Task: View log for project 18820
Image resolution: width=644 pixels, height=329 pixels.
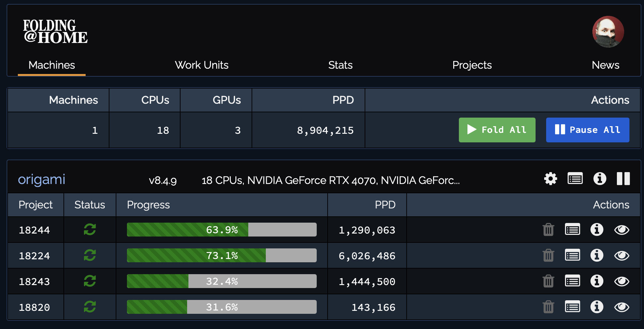Action: click(572, 307)
